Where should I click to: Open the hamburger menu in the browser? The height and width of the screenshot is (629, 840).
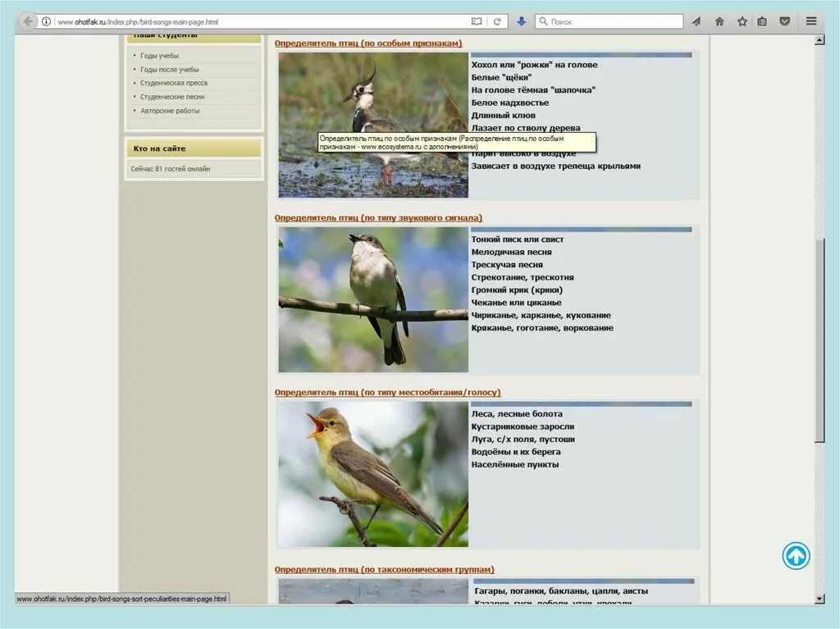click(x=811, y=21)
